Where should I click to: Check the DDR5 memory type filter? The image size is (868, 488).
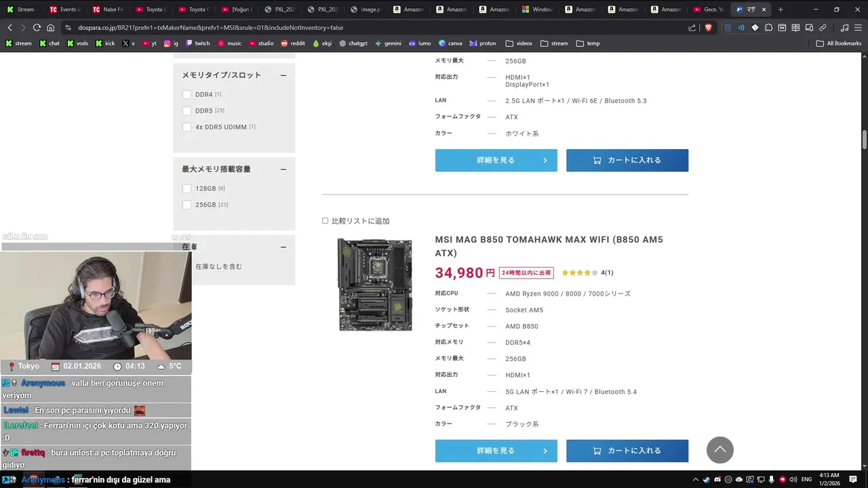tap(186, 110)
